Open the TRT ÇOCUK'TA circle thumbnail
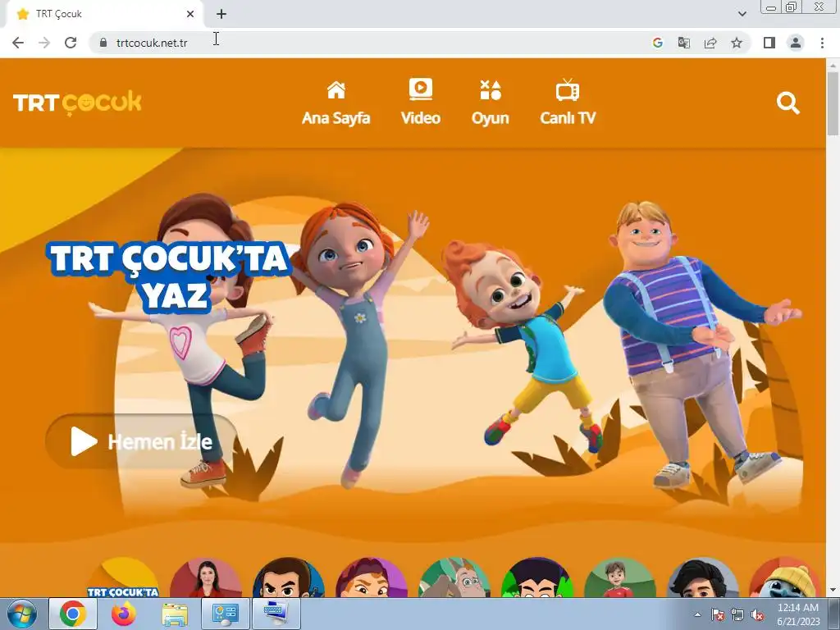The height and width of the screenshot is (630, 840). 123,577
